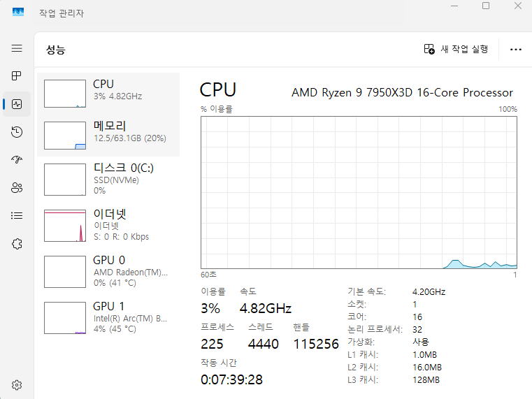Screen dimensions: 532x399
Task: Click the GPU 0 mini graph thumbnail
Action: (65, 272)
